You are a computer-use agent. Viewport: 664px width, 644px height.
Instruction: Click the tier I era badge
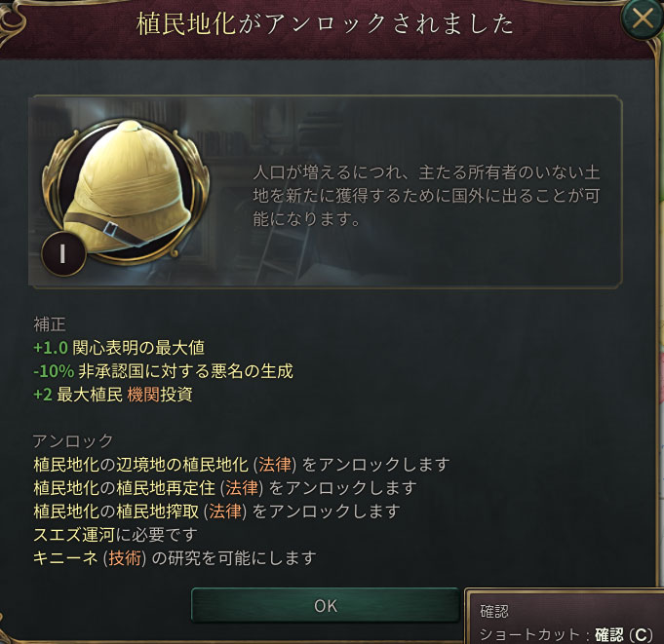pos(63,254)
